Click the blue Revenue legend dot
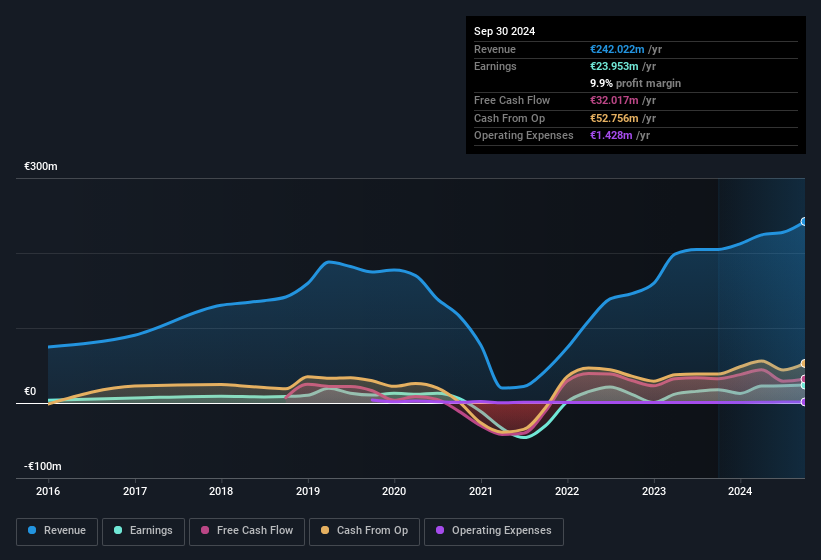 point(33,531)
